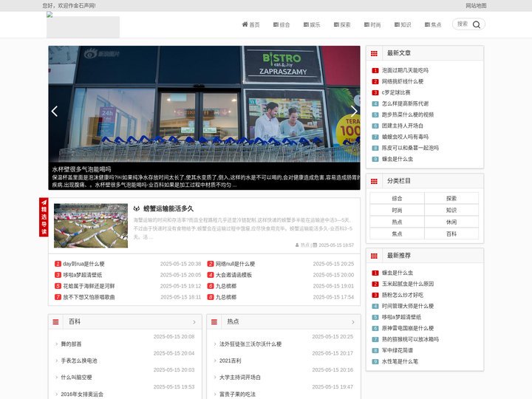Viewport: 532px width, 399px height.
Task: Open list item 花蛤属于海鲜还是河鲜
Action: click(89, 286)
